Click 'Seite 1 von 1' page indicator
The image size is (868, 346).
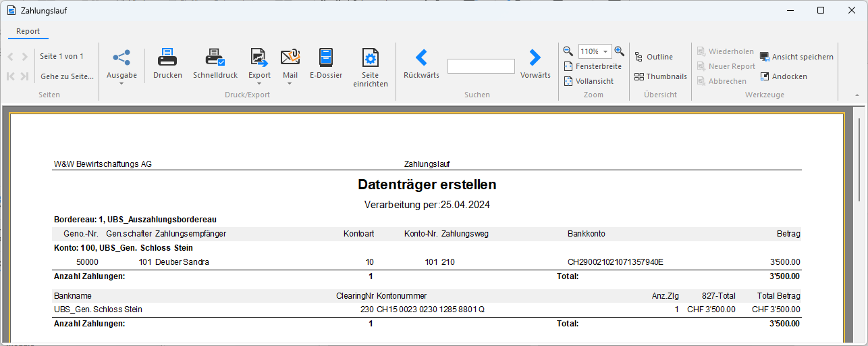tap(61, 57)
